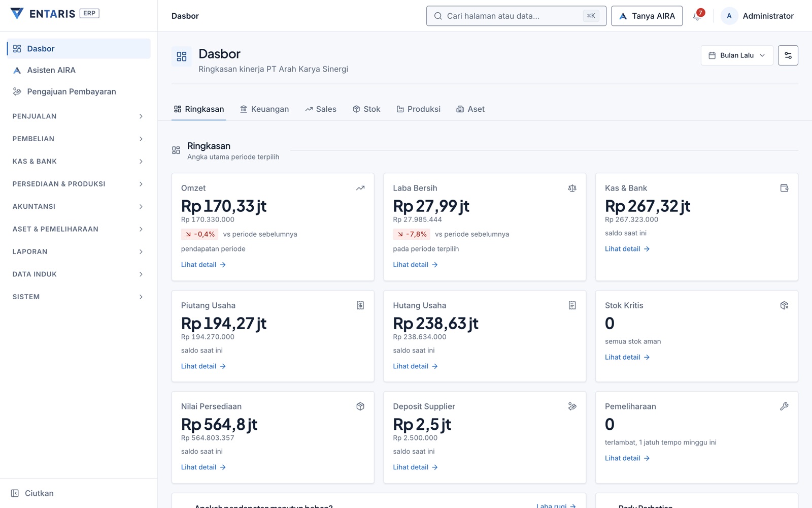Image resolution: width=812 pixels, height=508 pixels.
Task: Open Lihat detail under Nilai Persediaan
Action: pos(204,467)
